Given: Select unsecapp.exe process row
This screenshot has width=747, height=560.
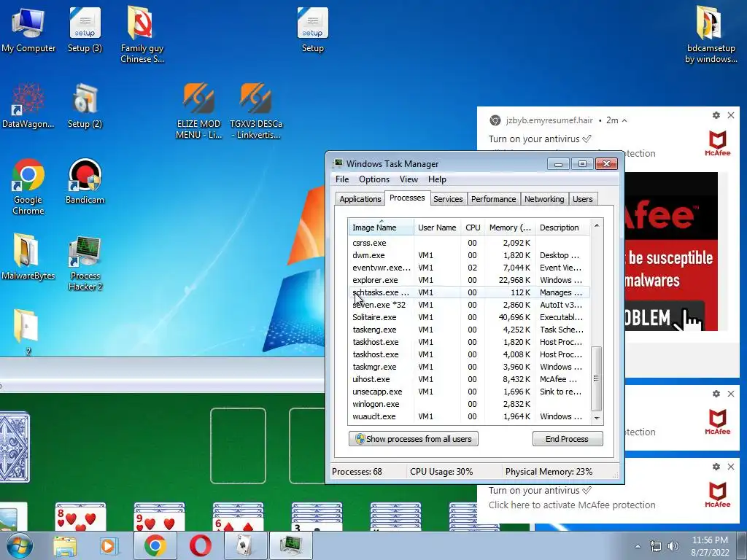Looking at the screenshot, I should click(x=469, y=392).
